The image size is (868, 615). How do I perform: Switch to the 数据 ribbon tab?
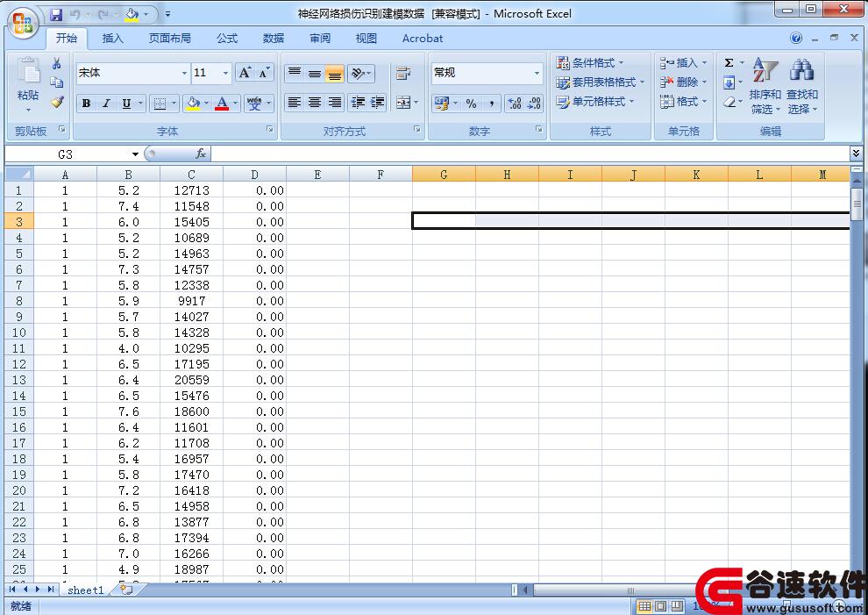tap(274, 39)
